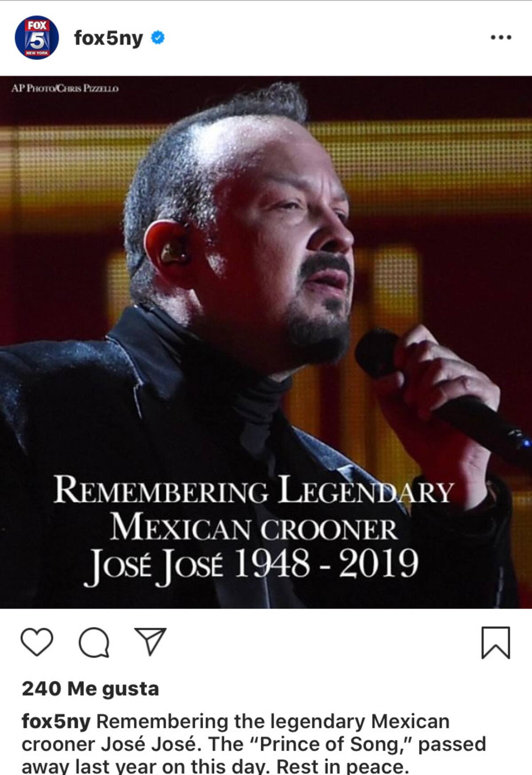Viewport: 532px width, 775px height.
Task: Open the three-dot options menu
Action: point(501,38)
